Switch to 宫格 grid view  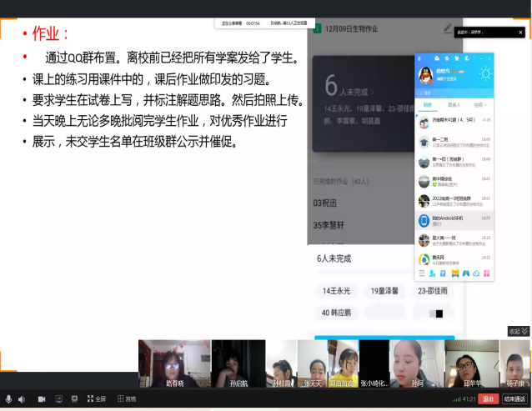click(126, 399)
